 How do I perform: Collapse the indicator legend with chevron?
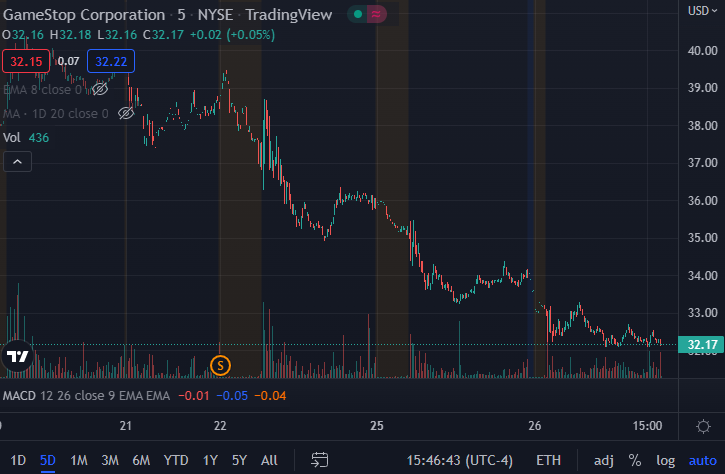point(18,161)
